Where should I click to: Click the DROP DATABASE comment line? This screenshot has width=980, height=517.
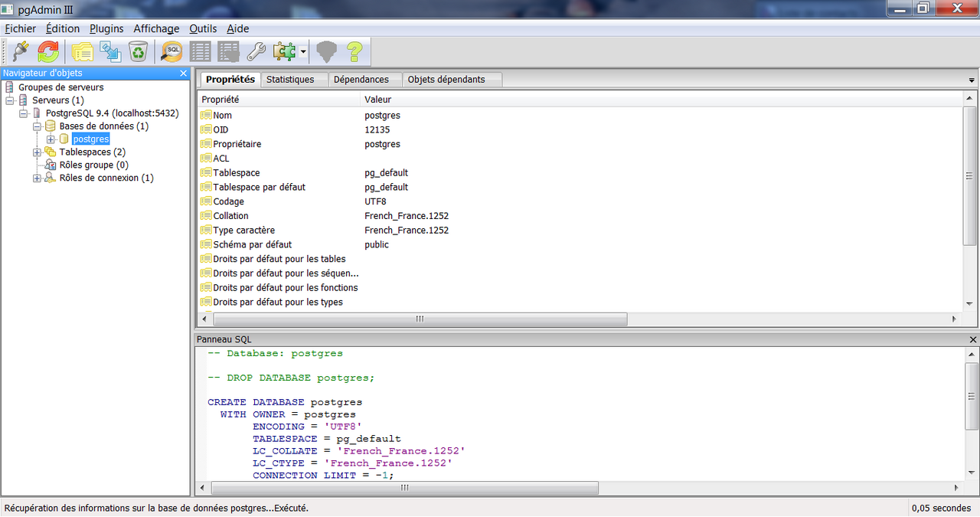(291, 378)
